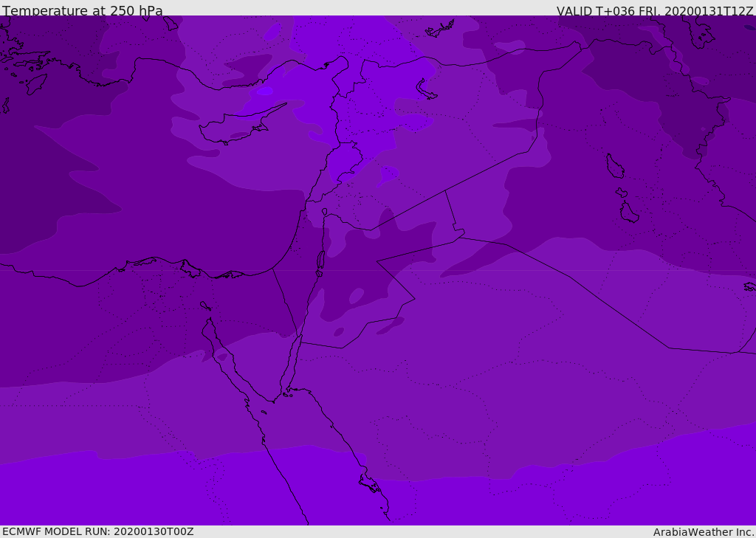Click the 'Temperature at 250 hPa' title text
The width and height of the screenshot is (756, 538).
(83, 10)
